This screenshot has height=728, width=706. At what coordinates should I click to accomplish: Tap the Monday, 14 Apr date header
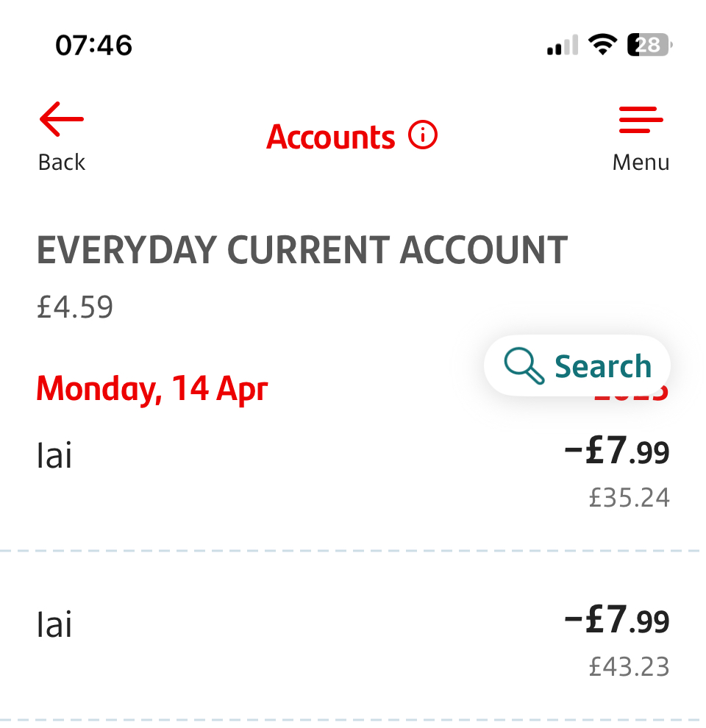152,388
